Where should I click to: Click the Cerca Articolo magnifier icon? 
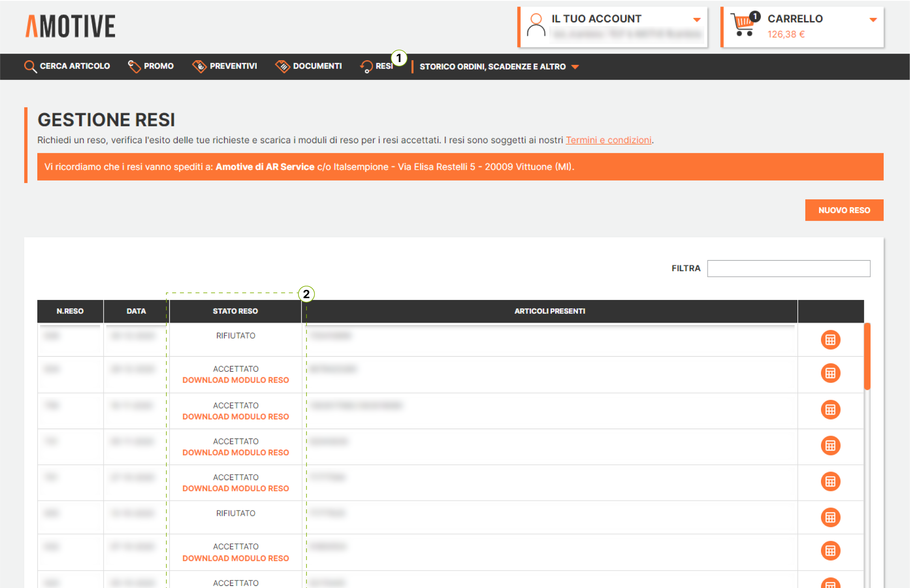(30, 66)
